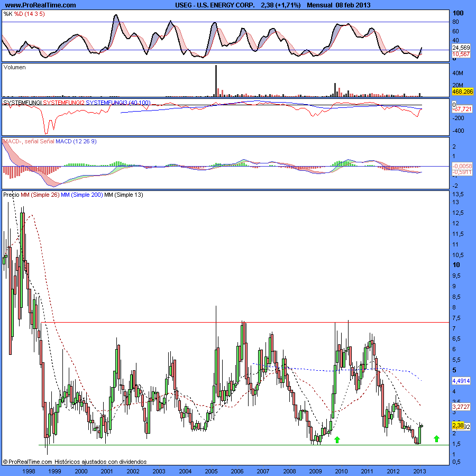Image resolution: width=476 pixels, height=476 pixels.
Task: Click the 2011 year label
Action: pyautogui.click(x=367, y=471)
